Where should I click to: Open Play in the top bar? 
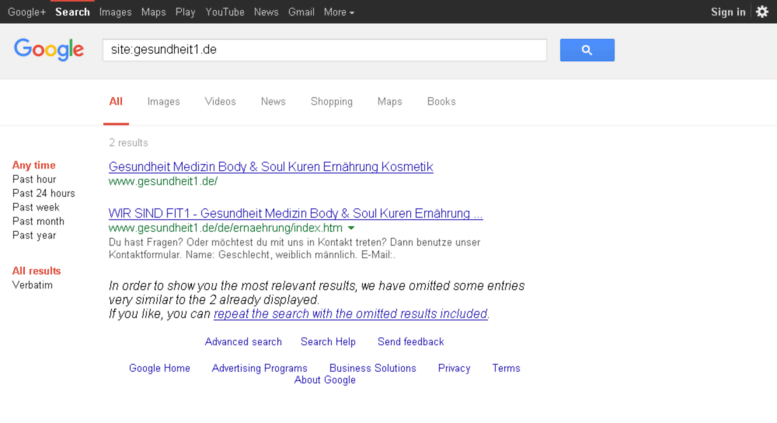185,12
